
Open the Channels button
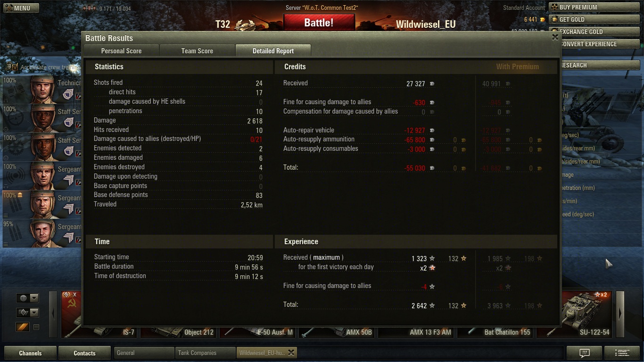(x=30, y=353)
